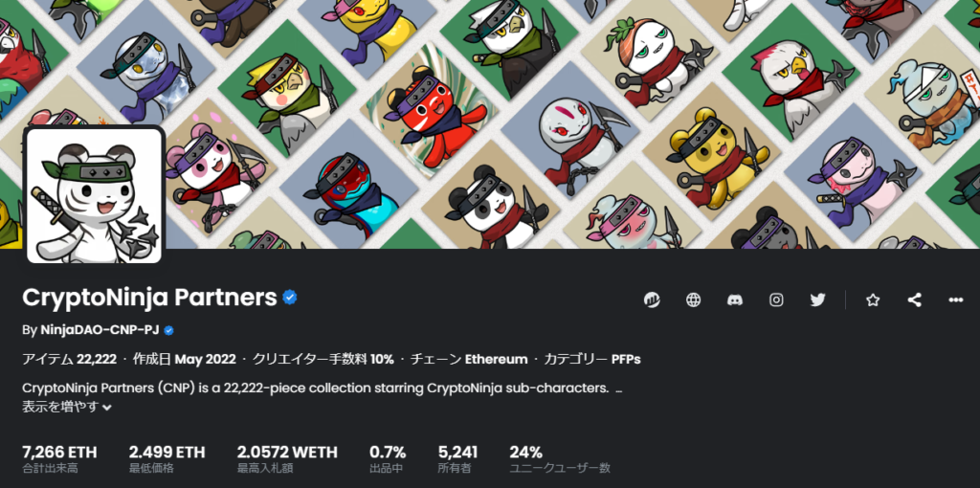Open the collection website globe icon

693,299
